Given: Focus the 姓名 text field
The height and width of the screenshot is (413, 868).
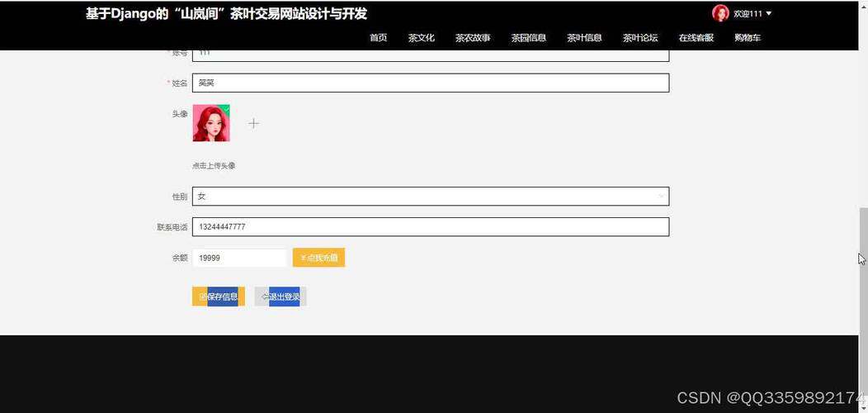Looking at the screenshot, I should 431,83.
